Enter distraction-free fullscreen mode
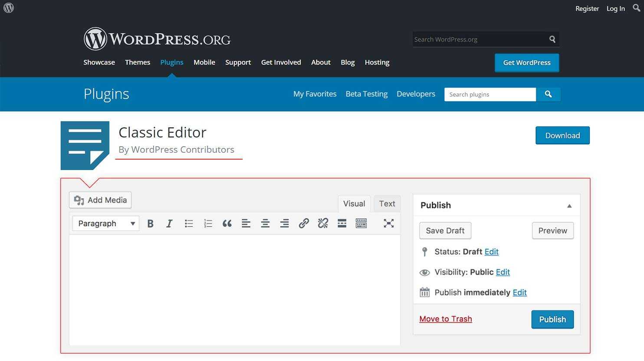644x361 pixels. (x=389, y=223)
